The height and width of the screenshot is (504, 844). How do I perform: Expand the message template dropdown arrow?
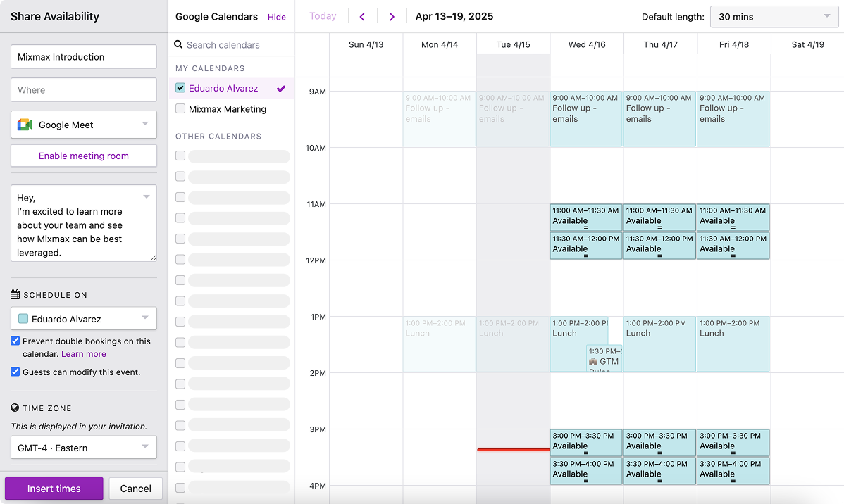click(x=147, y=197)
